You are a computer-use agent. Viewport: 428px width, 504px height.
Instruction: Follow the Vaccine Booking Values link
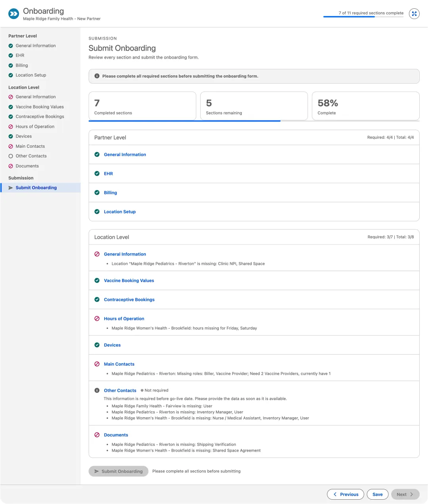pyautogui.click(x=129, y=281)
